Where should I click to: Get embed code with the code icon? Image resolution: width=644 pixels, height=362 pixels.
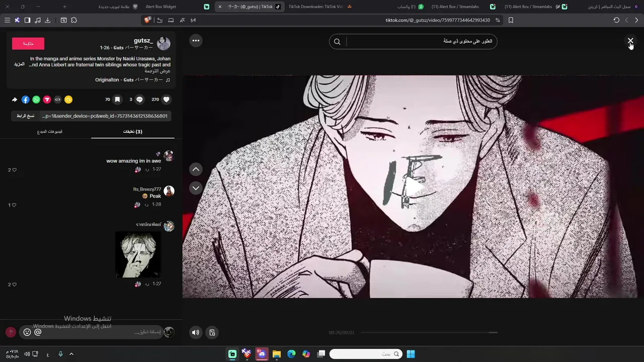click(x=58, y=100)
